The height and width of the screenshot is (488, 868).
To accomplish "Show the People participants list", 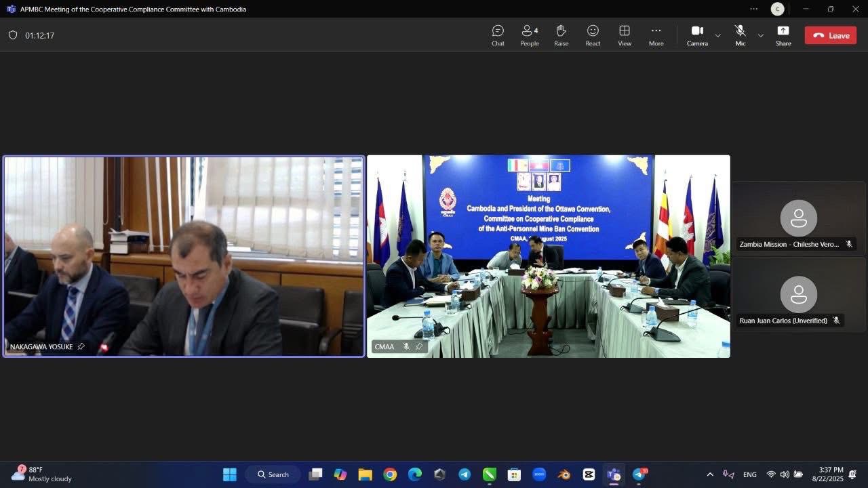I will click(530, 35).
